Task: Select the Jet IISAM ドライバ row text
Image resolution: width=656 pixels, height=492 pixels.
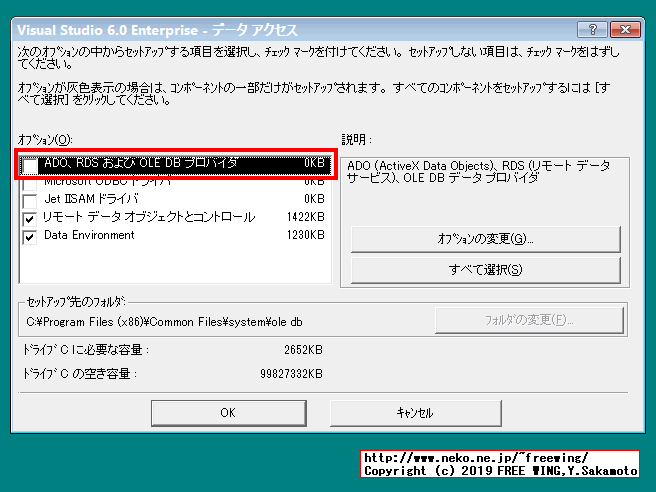Action: click(x=91, y=199)
